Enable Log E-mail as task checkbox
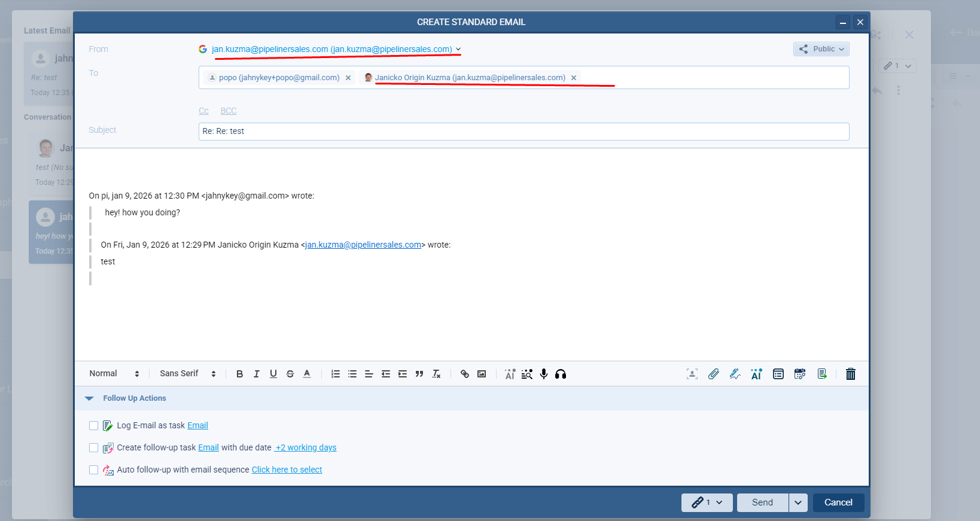The image size is (980, 521). point(93,426)
